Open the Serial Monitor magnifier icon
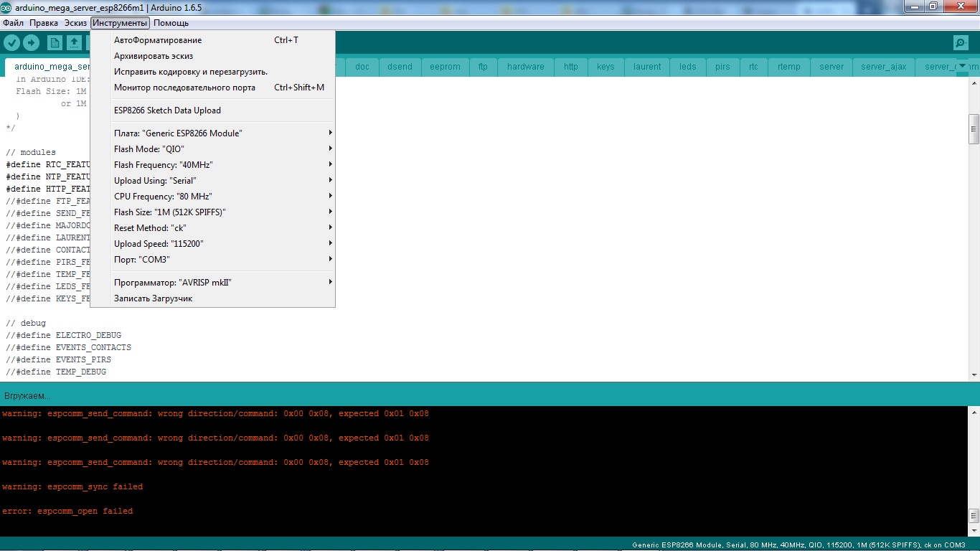The height and width of the screenshot is (551, 980). (960, 43)
